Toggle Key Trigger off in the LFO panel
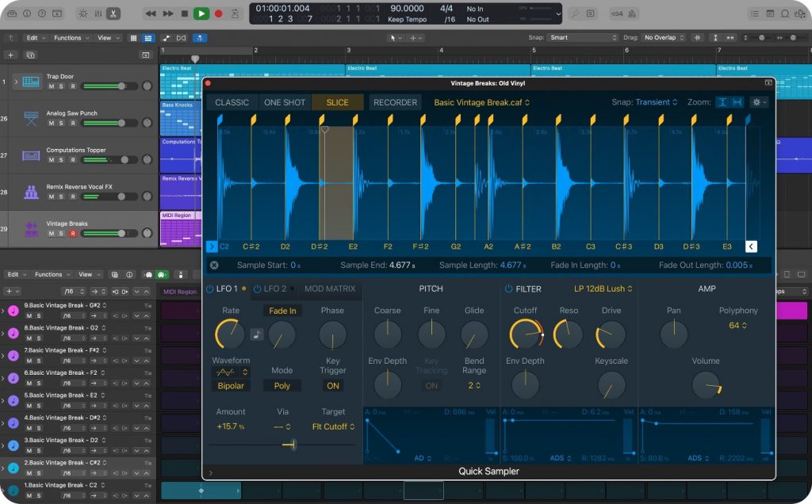Screen dimensions: 812x504 (x=333, y=386)
